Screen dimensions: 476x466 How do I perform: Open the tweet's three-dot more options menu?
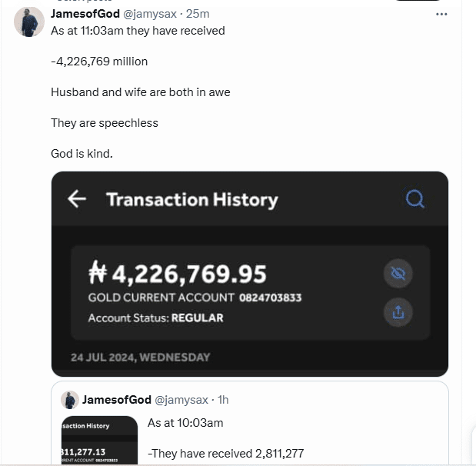tap(441, 14)
